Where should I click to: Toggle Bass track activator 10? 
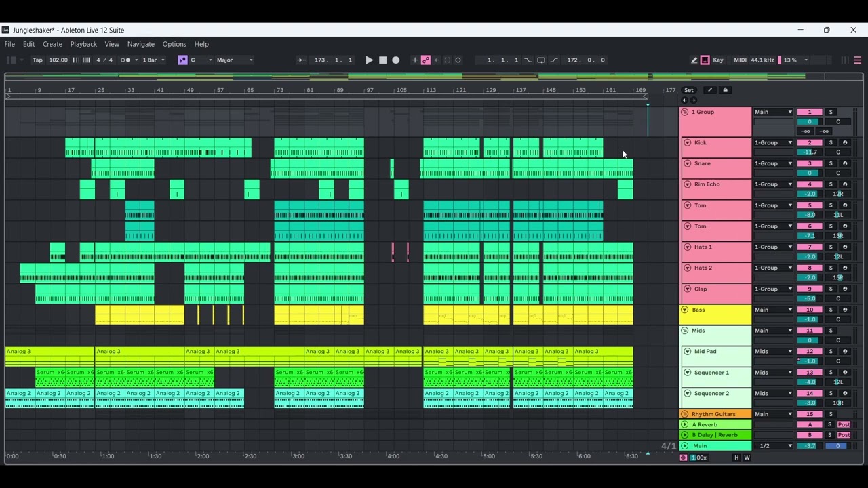810,310
